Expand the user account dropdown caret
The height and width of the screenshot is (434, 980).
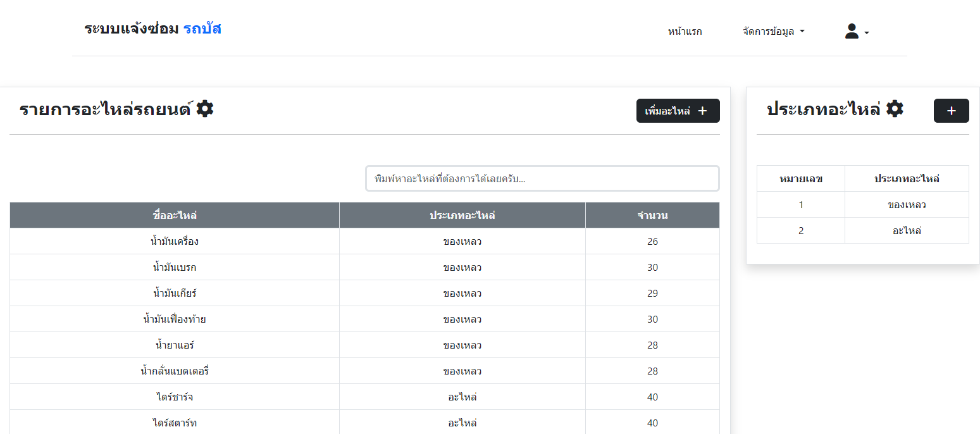[x=867, y=33]
